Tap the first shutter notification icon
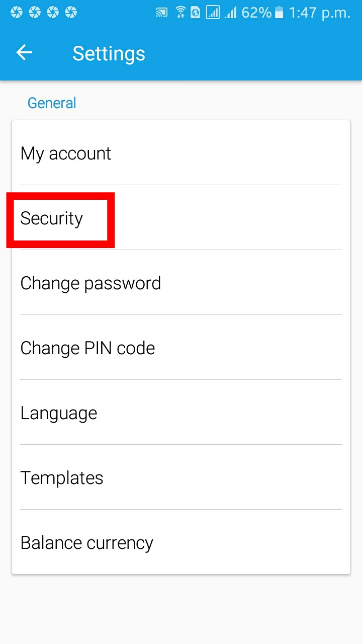This screenshot has height=644, width=362. (x=17, y=13)
